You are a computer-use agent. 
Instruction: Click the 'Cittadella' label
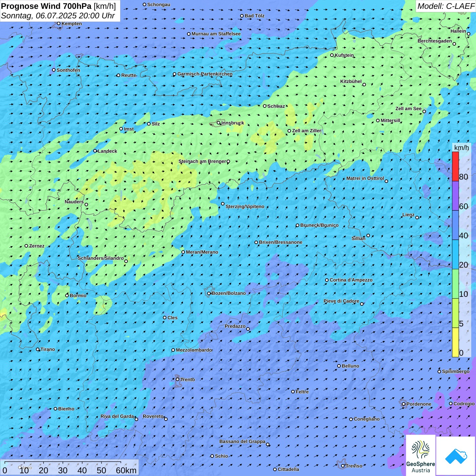tap(288, 469)
